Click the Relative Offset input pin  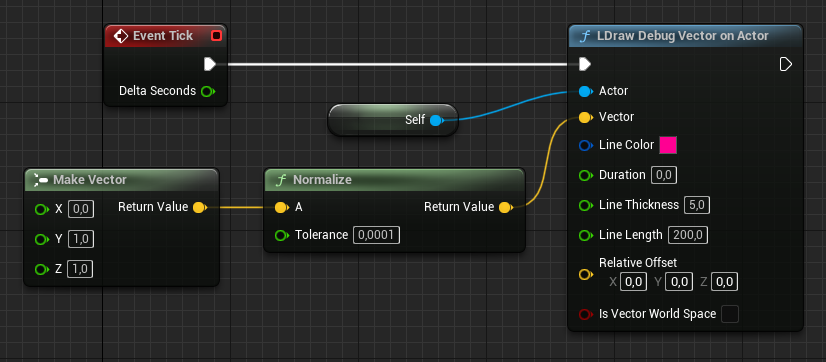coord(586,275)
